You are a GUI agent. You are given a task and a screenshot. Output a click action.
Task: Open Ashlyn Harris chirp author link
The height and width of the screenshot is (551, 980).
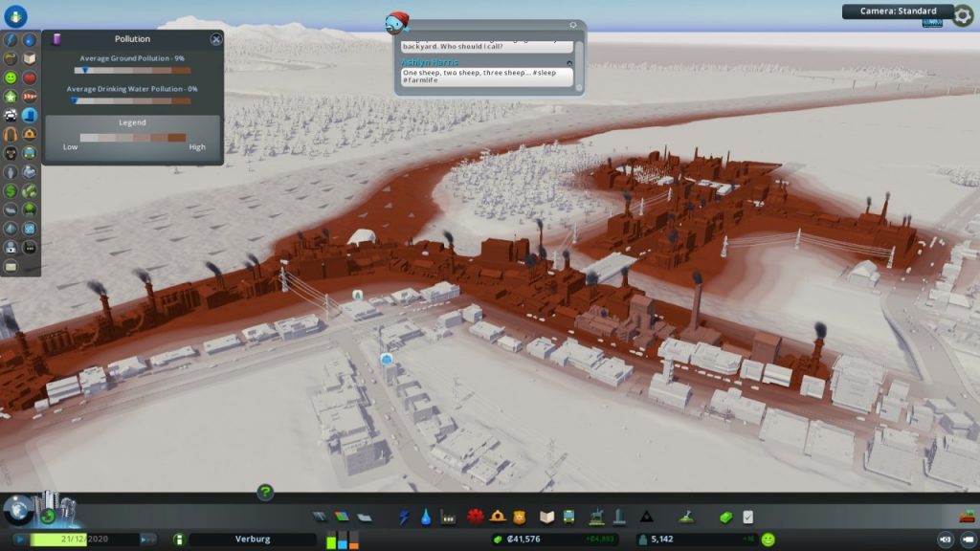click(430, 62)
